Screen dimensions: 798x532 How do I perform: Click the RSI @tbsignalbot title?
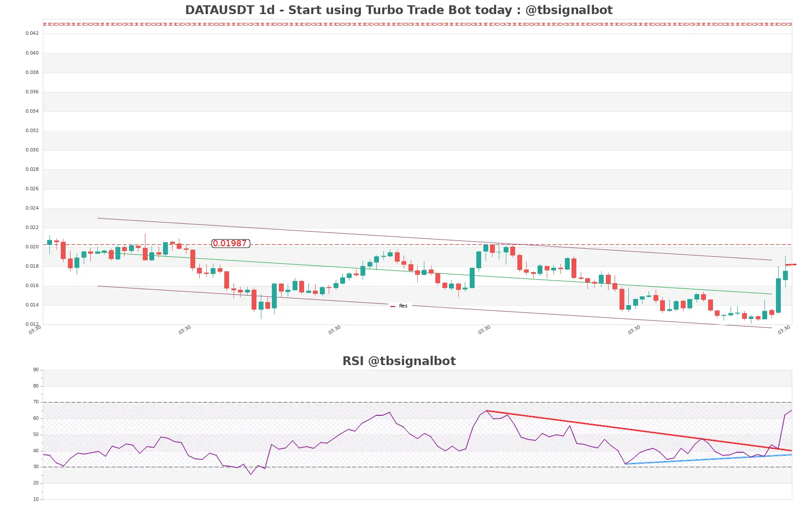[399, 361]
